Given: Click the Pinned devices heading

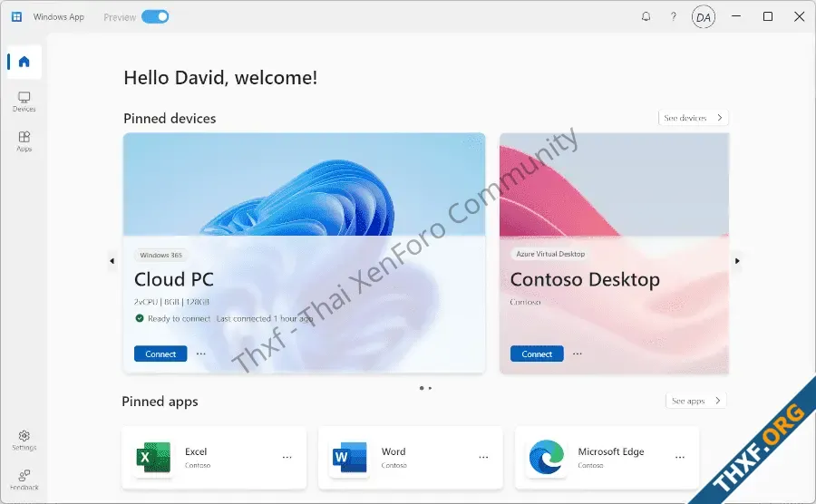Looking at the screenshot, I should (x=170, y=119).
